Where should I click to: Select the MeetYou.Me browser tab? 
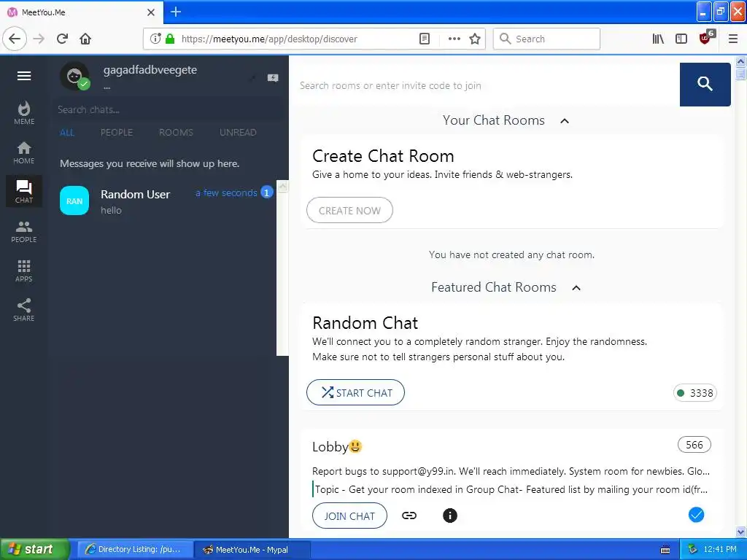[x=81, y=12]
